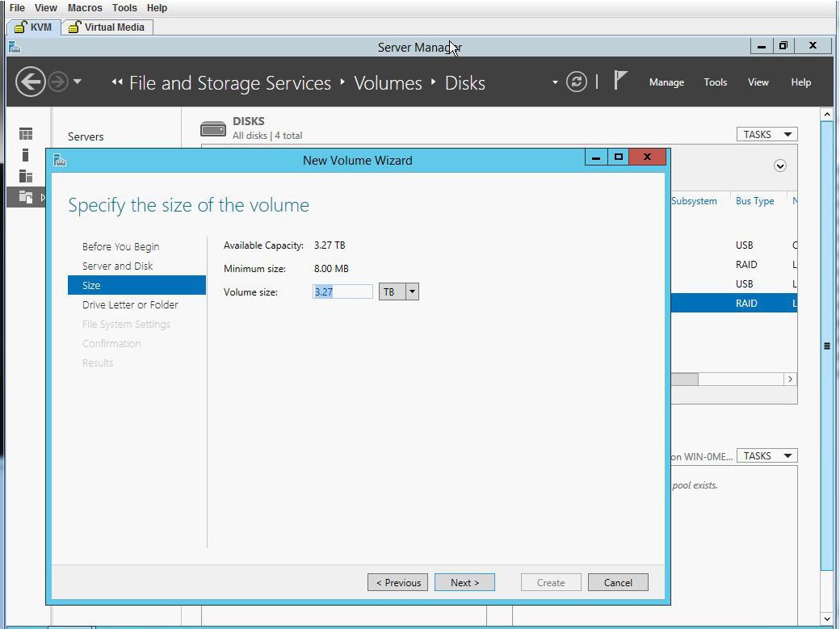The image size is (840, 629).
Task: Select the unhighlighted RAID disk row
Action: click(x=734, y=264)
